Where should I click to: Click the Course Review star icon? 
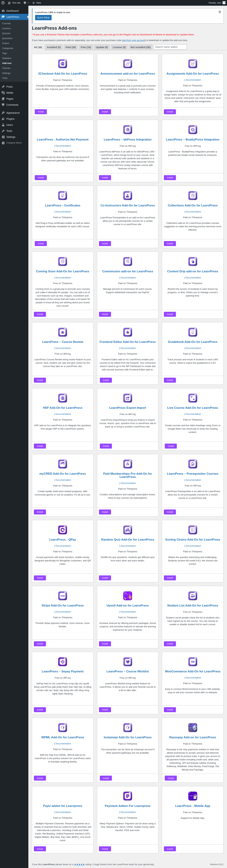tap(63, 332)
